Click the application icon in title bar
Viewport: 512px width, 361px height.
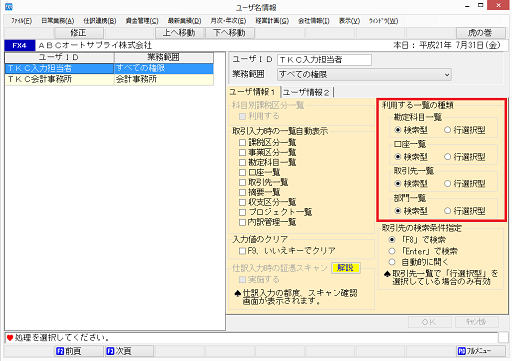tap(9, 6)
